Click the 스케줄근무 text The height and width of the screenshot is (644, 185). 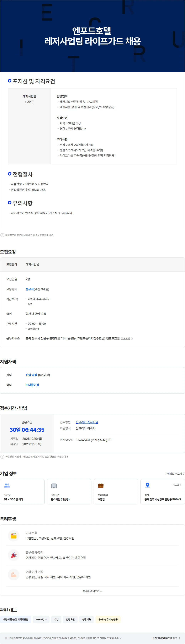34,329
